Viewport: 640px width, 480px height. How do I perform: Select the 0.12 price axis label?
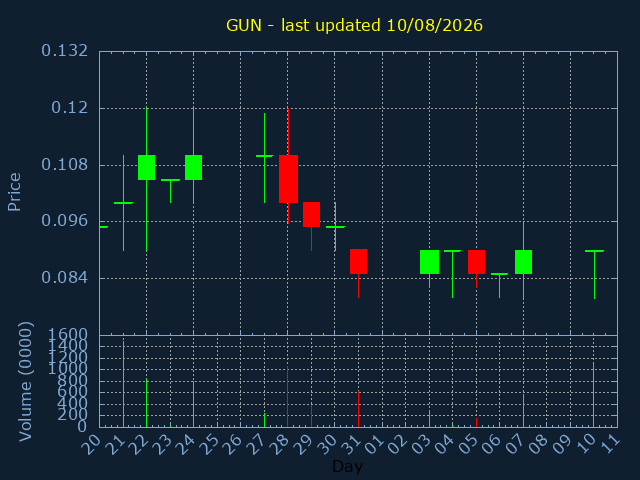(69, 108)
